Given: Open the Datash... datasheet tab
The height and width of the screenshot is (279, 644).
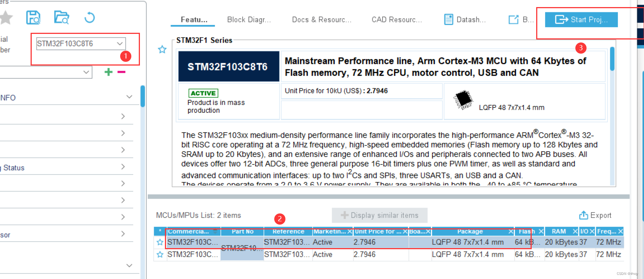Looking at the screenshot, I should click(465, 20).
